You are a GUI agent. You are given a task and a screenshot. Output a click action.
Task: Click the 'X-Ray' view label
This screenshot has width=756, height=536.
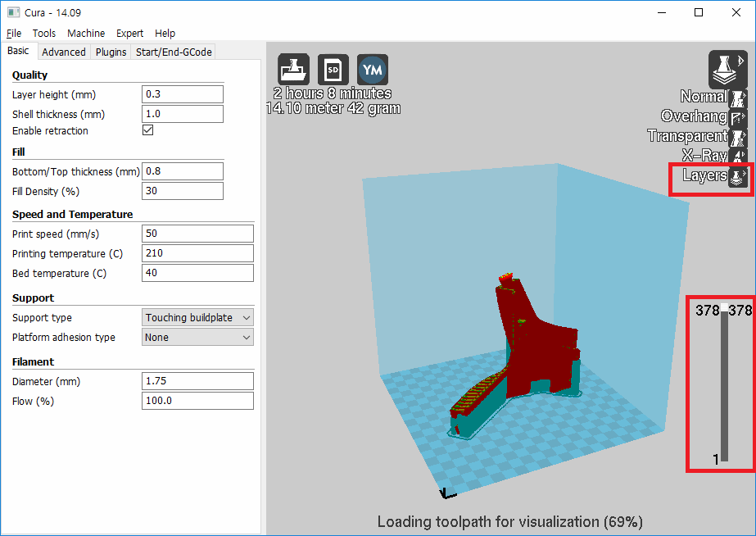tap(704, 156)
